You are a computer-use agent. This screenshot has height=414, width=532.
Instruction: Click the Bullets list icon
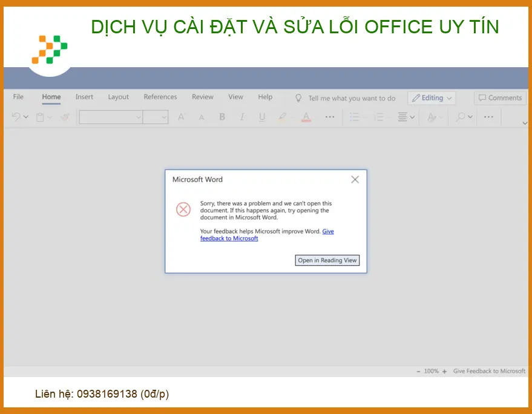tap(354, 117)
